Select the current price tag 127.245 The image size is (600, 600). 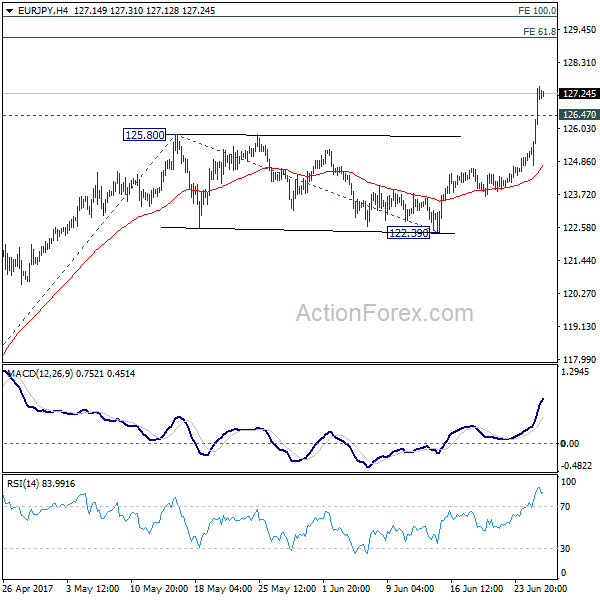[579, 94]
